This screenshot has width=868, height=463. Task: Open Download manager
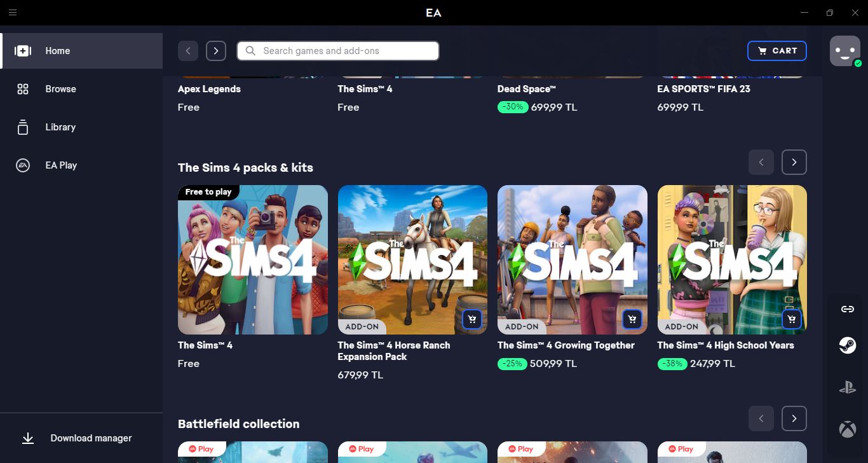coord(81,438)
